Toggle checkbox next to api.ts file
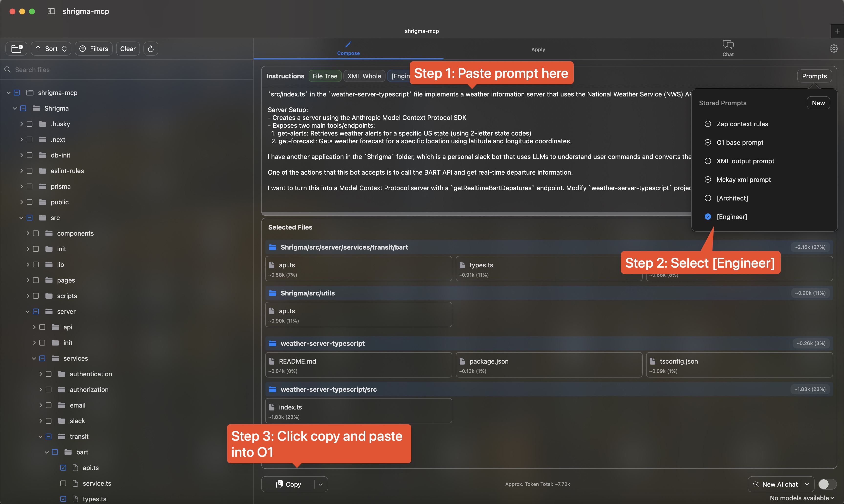The image size is (844, 504). (62, 467)
